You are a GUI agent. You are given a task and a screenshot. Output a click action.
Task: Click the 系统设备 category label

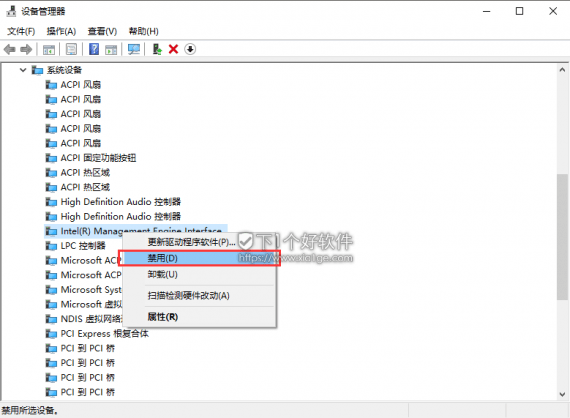click(x=64, y=70)
